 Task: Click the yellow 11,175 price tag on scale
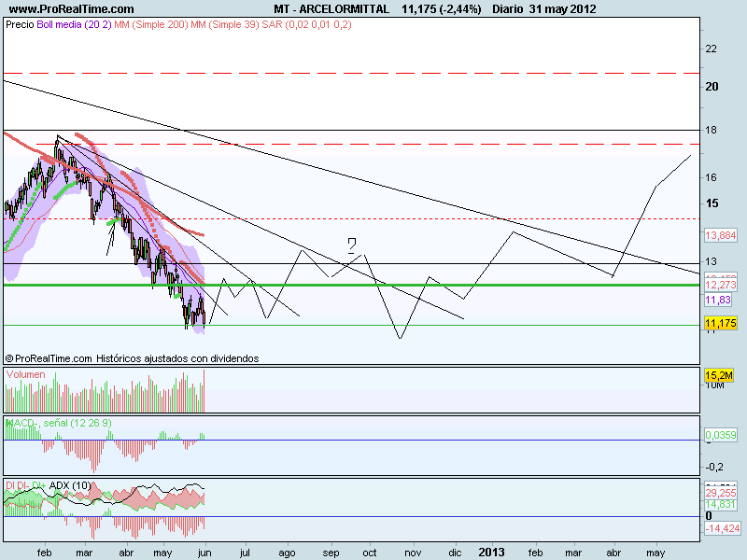720,323
